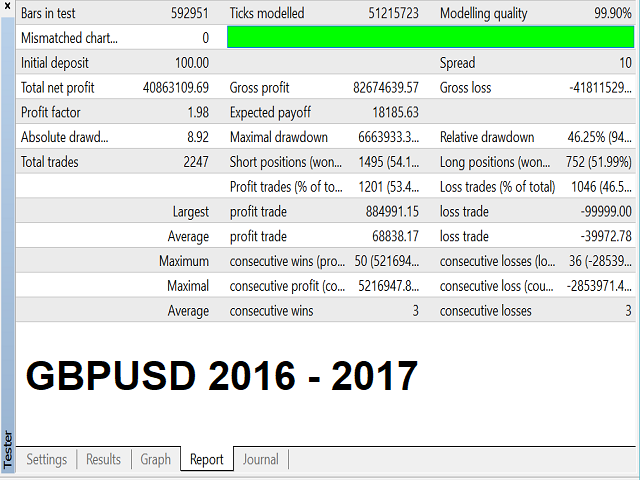Image resolution: width=640 pixels, height=480 pixels.
Task: Click the Profit factor label
Action: (x=51, y=112)
